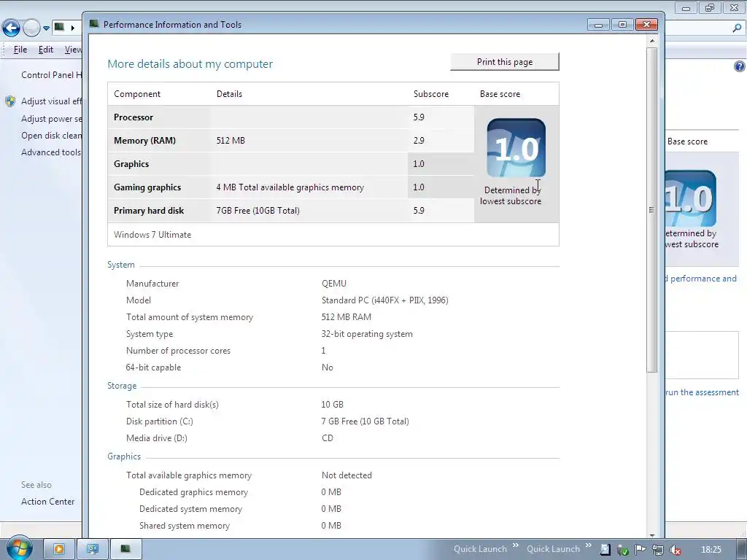Click the network tray icon
This screenshot has width=747, height=560.
[x=658, y=550]
